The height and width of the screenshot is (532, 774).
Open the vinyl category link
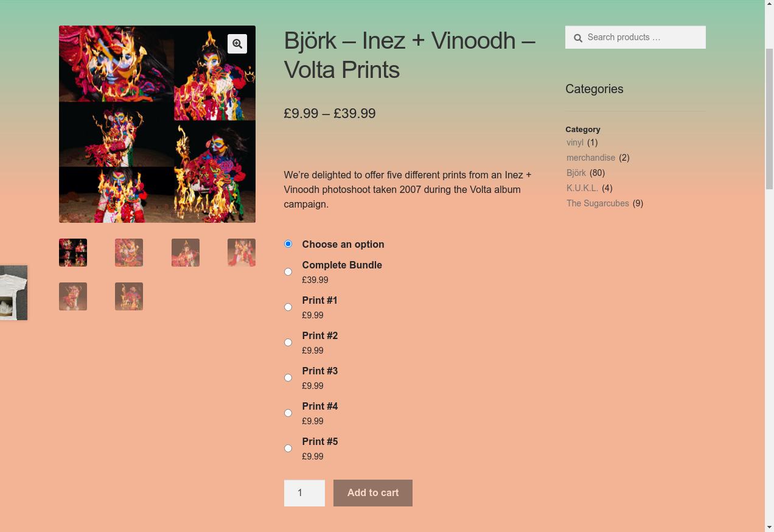click(x=575, y=142)
